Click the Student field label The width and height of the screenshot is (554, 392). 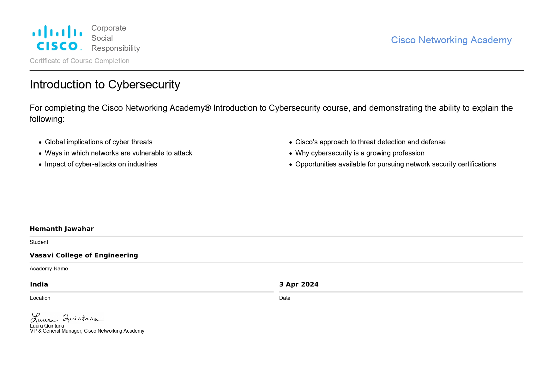point(39,242)
